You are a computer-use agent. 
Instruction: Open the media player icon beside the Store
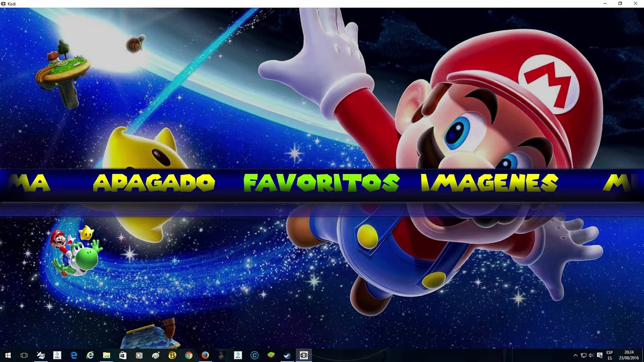tap(139, 355)
